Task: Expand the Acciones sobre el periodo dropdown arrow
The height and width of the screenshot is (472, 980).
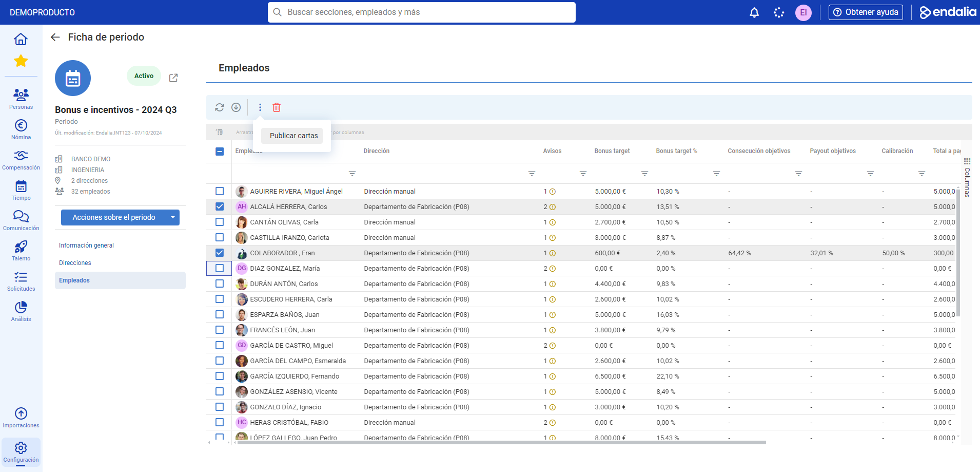Action: point(173,217)
